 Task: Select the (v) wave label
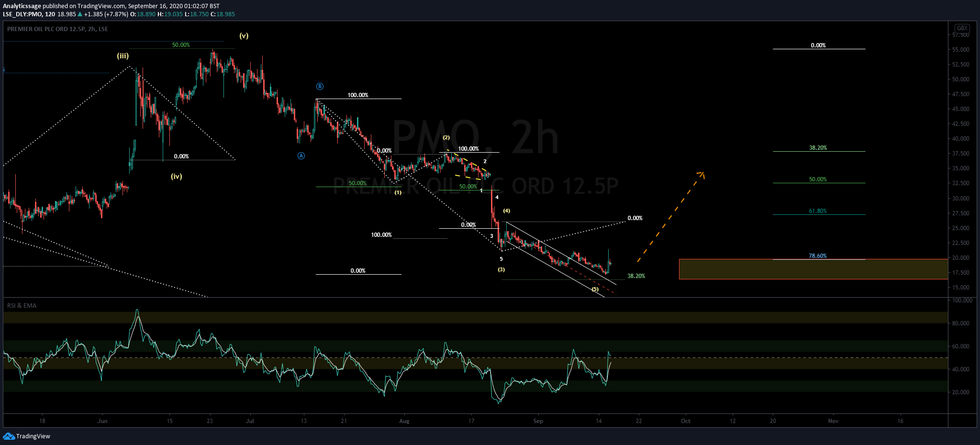click(x=244, y=36)
